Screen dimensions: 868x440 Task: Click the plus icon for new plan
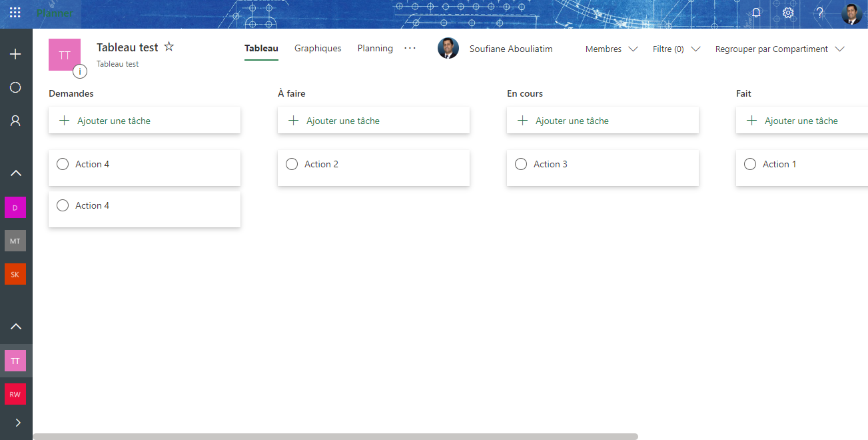click(x=16, y=54)
